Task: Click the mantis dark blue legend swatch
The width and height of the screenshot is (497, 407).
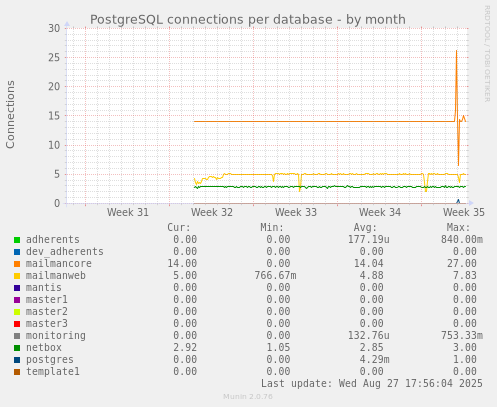Action: coord(17,288)
